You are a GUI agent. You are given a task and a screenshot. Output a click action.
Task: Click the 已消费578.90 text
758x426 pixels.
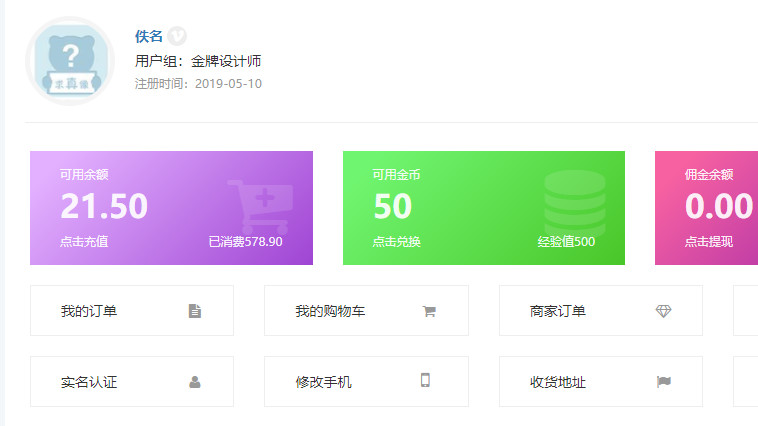tap(246, 241)
